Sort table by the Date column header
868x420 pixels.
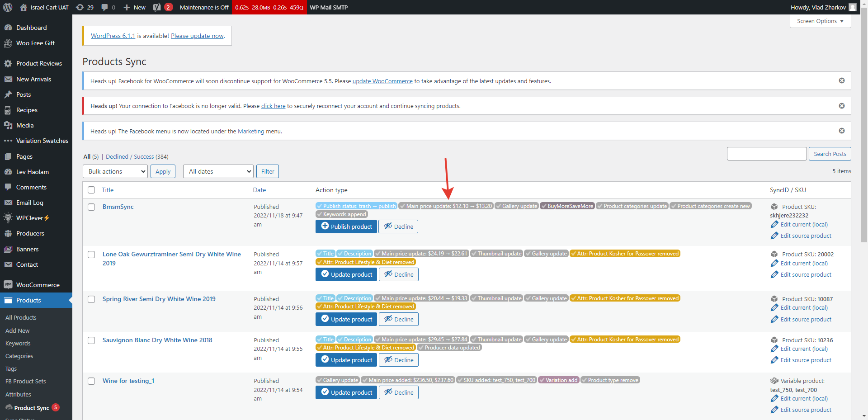[259, 190]
